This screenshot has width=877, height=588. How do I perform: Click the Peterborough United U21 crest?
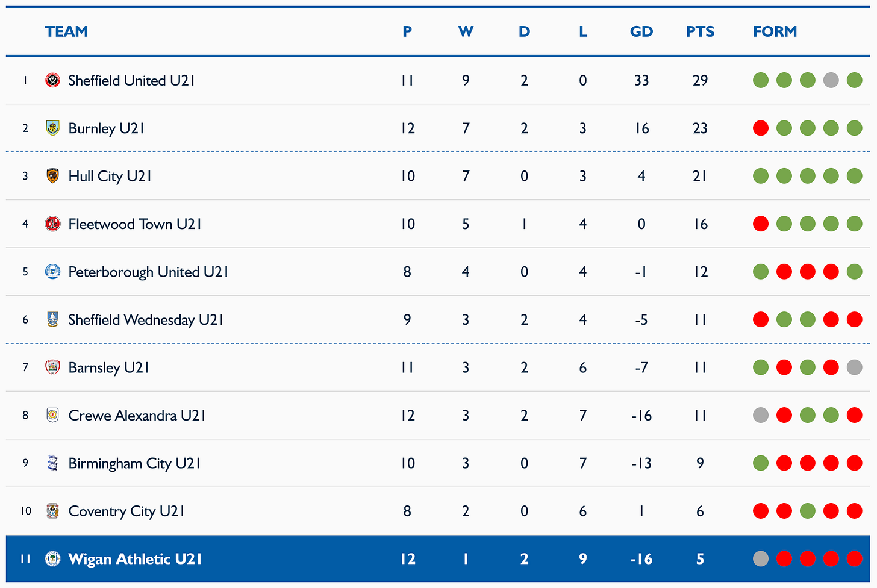53,272
